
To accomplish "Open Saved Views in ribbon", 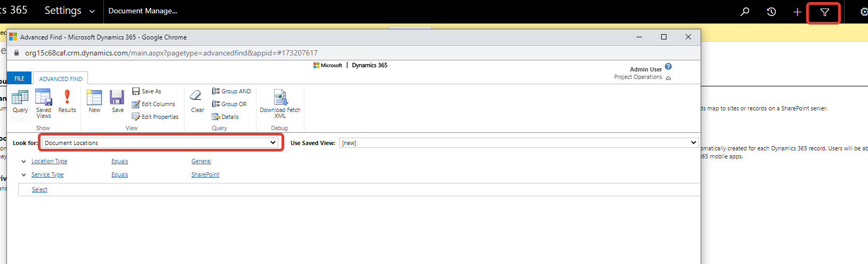I will click(x=44, y=103).
